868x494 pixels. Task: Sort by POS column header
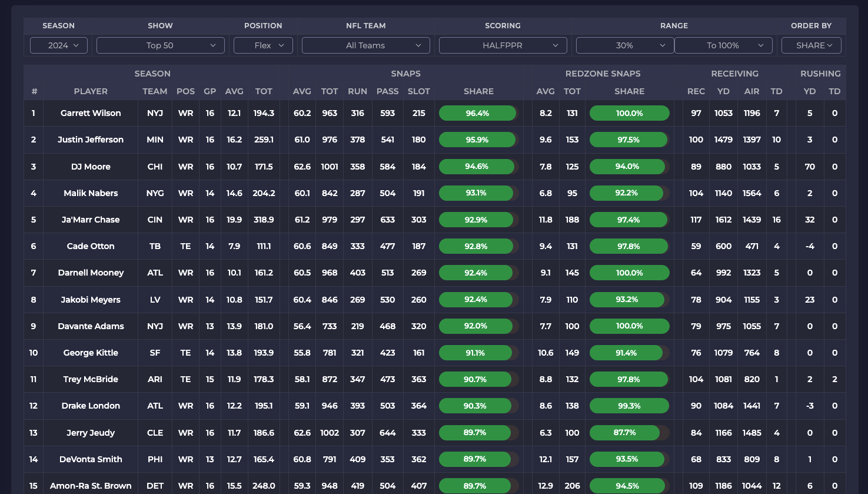click(x=185, y=91)
